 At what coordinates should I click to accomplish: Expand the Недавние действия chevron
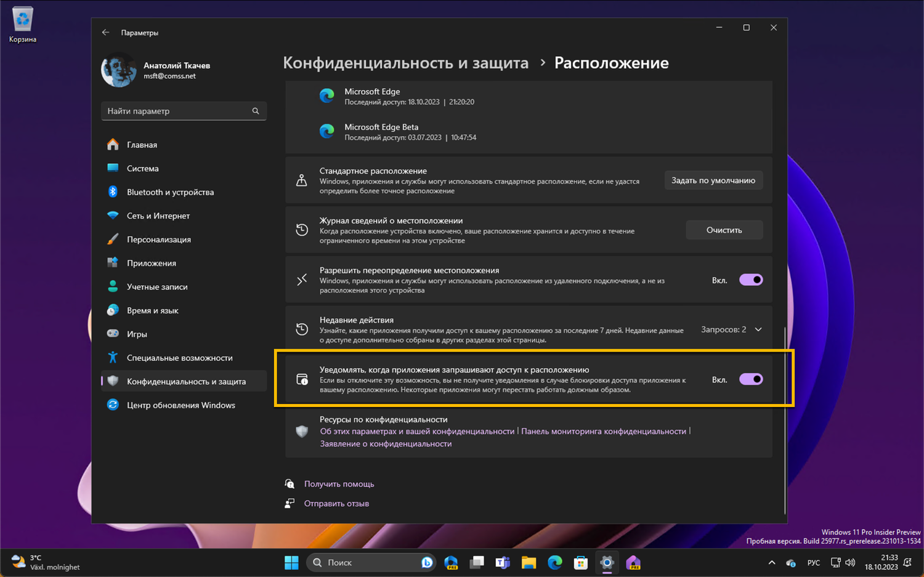(x=758, y=329)
